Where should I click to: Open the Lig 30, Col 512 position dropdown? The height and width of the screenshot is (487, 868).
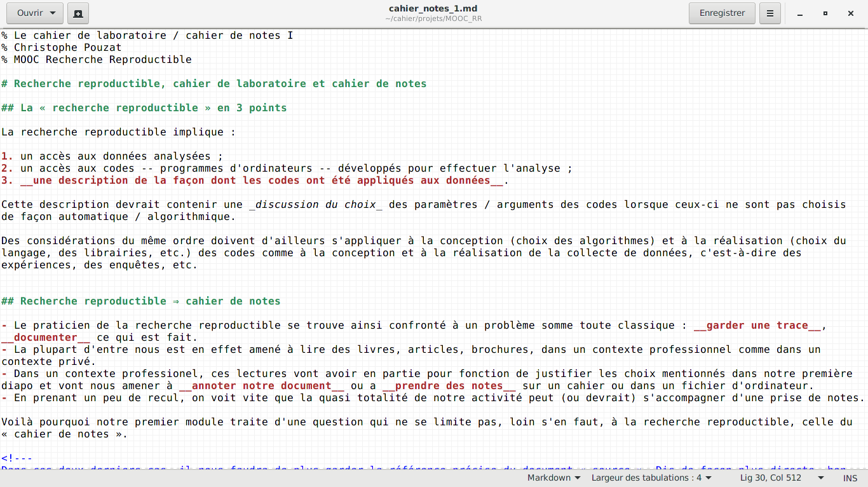782,478
